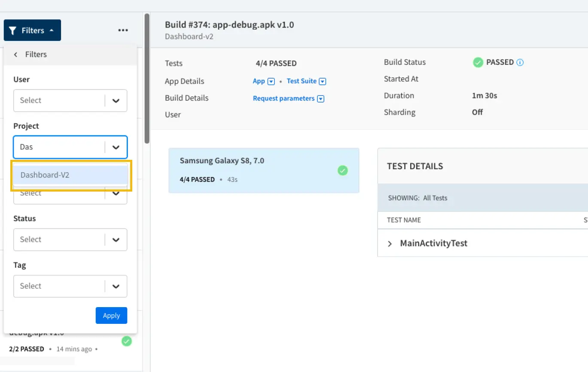Open the three-dot more options menu
This screenshot has height=372, width=588.
click(x=123, y=30)
